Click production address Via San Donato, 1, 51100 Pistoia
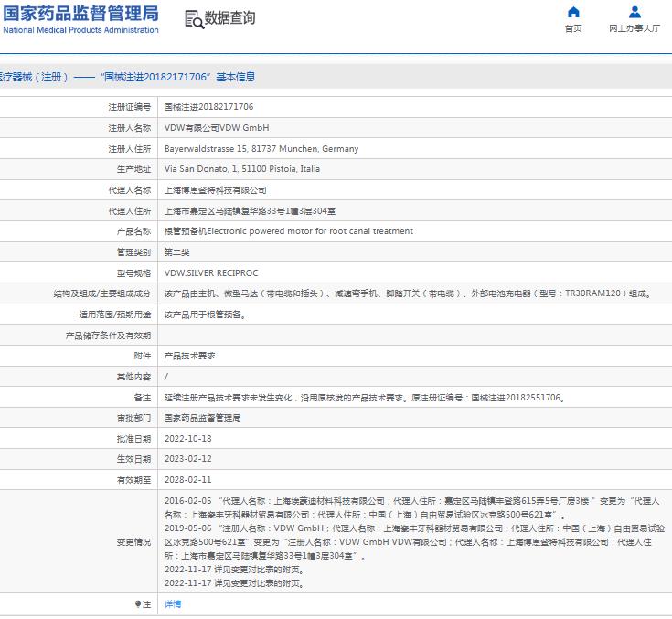 click(242, 169)
